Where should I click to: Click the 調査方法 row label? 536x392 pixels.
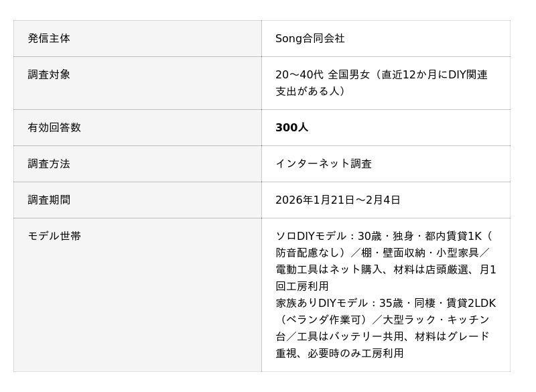tap(49, 164)
